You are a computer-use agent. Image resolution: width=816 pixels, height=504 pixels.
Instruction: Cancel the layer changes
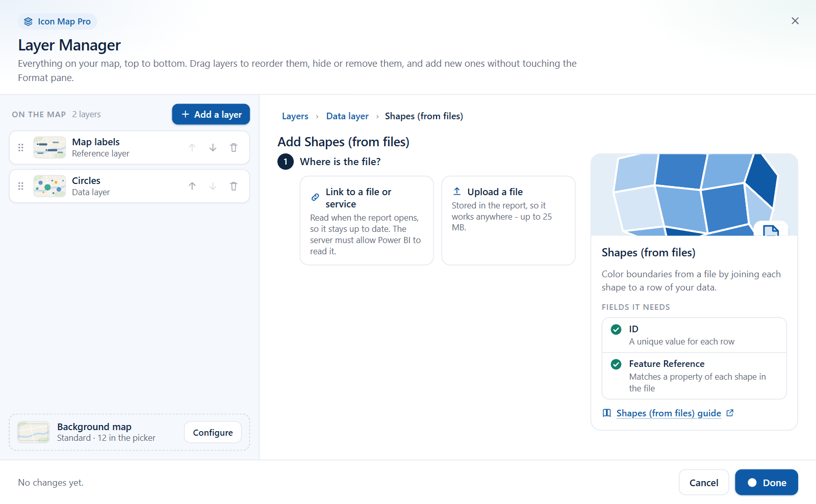click(x=704, y=482)
